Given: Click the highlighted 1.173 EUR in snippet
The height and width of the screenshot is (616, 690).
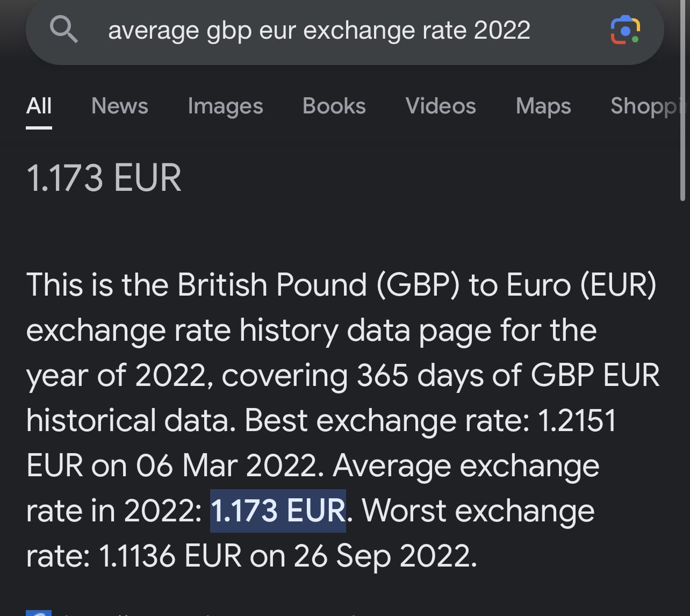Looking at the screenshot, I should pos(278,511).
